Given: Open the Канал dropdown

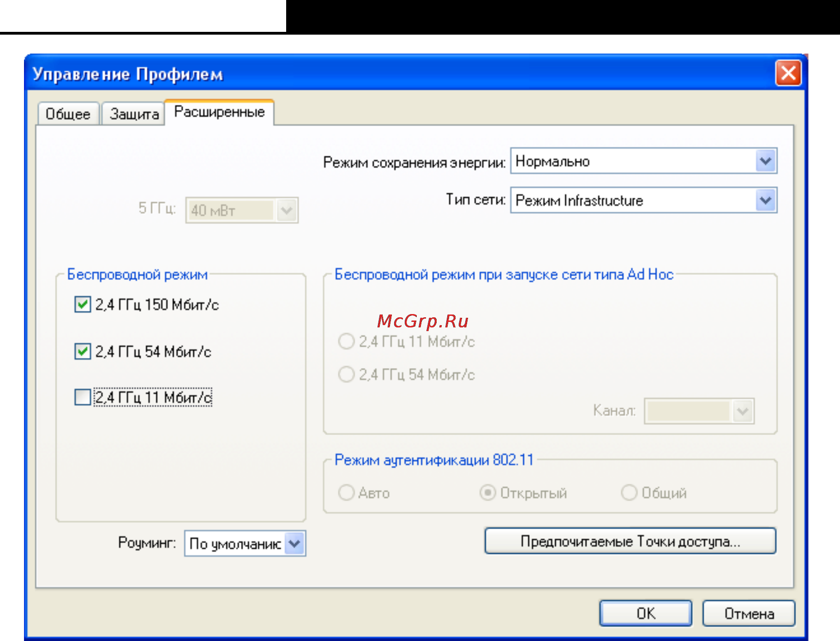Looking at the screenshot, I should pyautogui.click(x=699, y=411).
